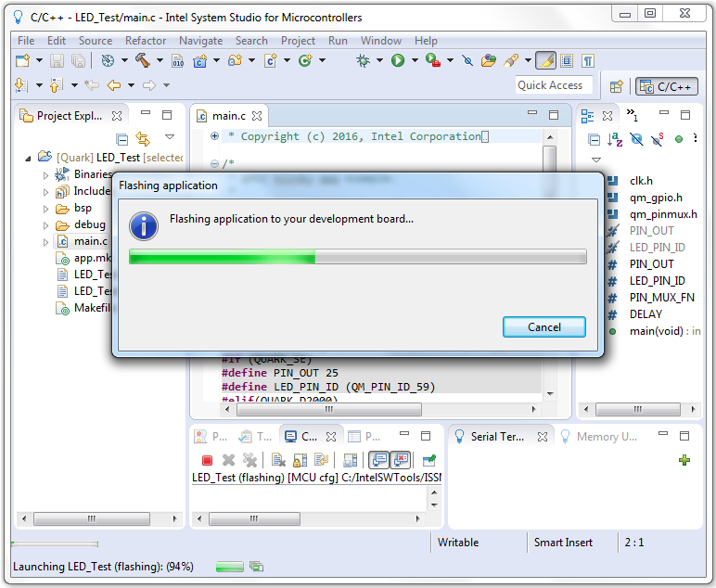Click Clear Console icon
The height and width of the screenshot is (588, 716).
278,460
